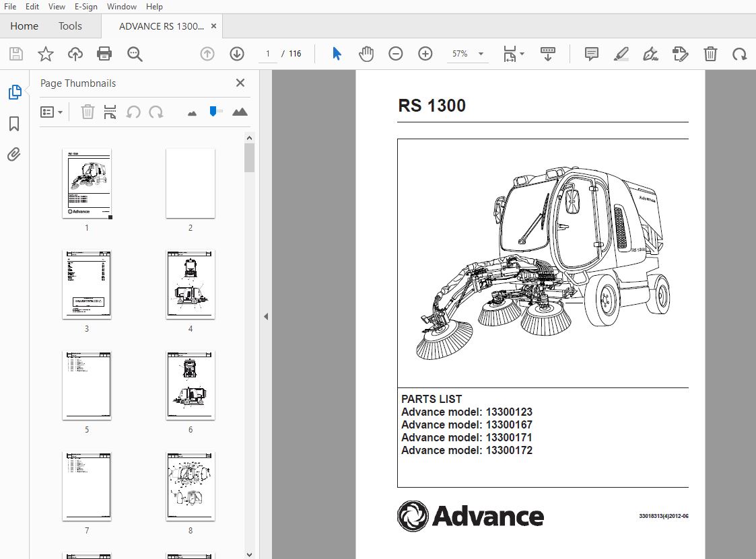
Task: Print the document with printer icon
Action: (x=104, y=54)
